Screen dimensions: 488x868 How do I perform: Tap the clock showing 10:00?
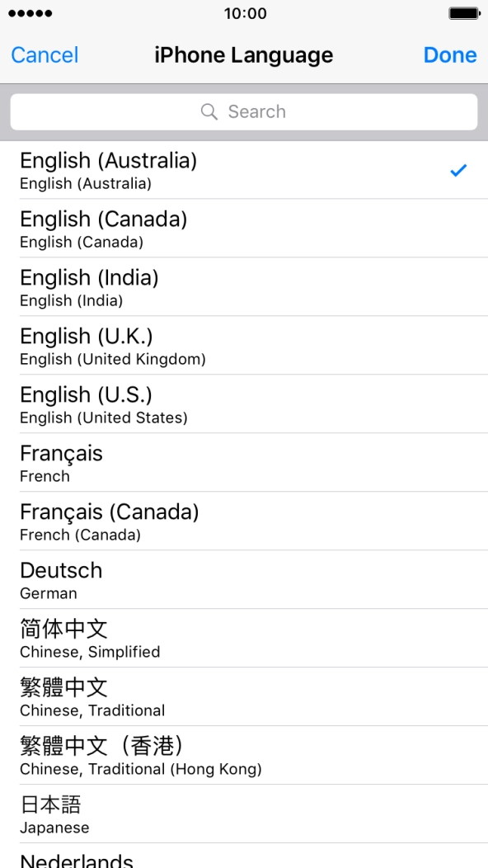click(x=244, y=13)
